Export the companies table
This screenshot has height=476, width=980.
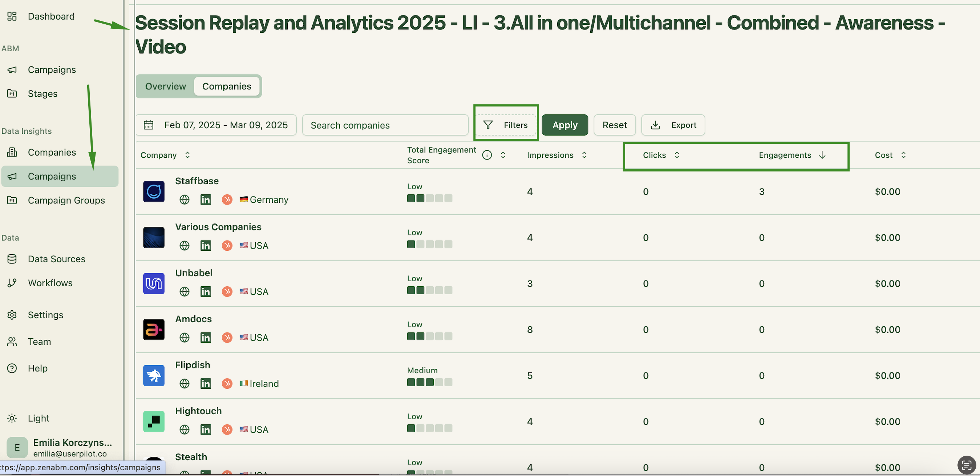pyautogui.click(x=673, y=125)
